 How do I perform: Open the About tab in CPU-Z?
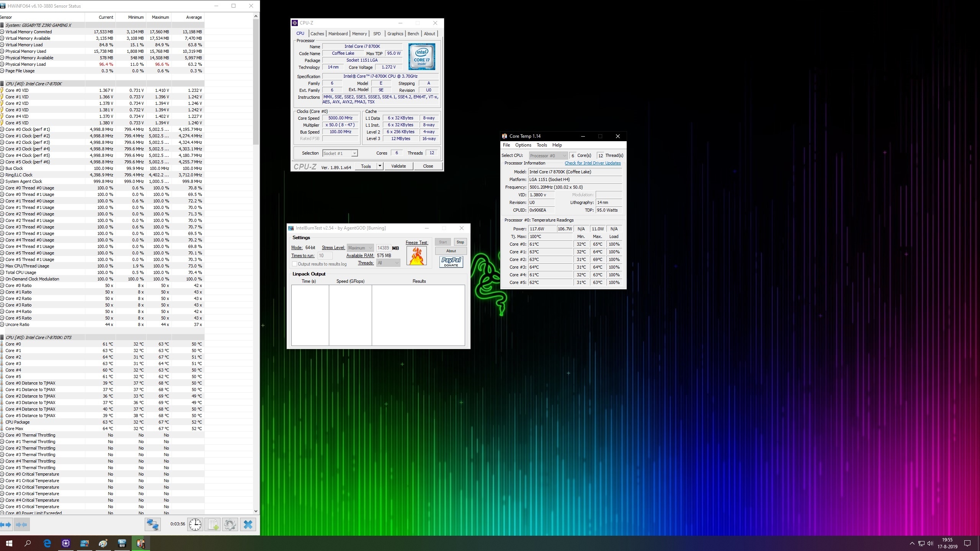click(430, 34)
